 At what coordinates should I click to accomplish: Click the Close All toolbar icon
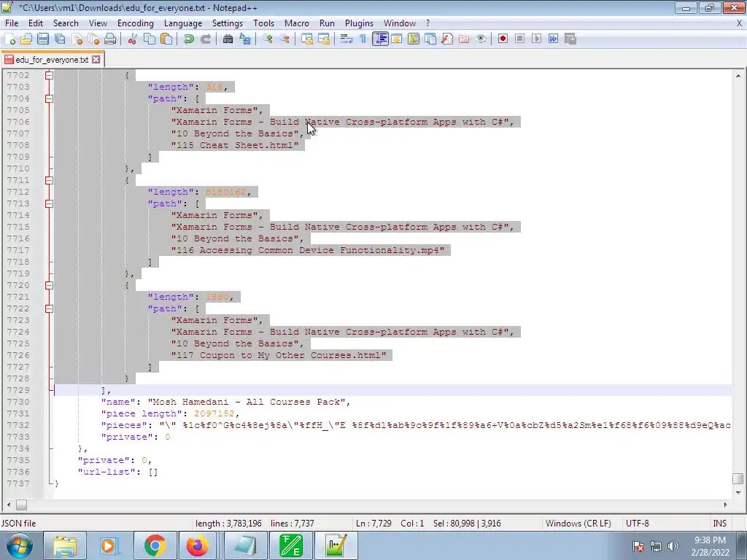[x=93, y=39]
